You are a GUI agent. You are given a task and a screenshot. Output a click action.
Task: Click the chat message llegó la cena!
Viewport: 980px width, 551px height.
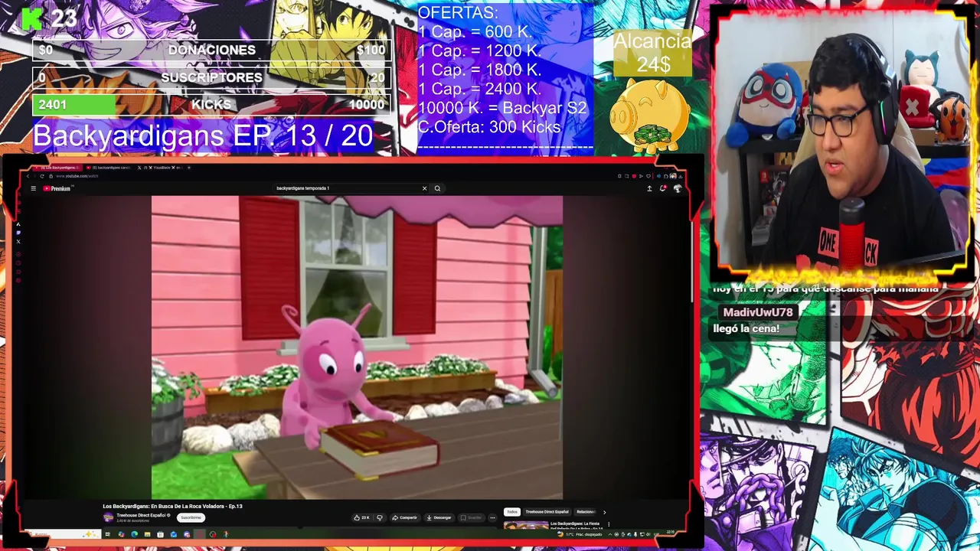tap(746, 328)
